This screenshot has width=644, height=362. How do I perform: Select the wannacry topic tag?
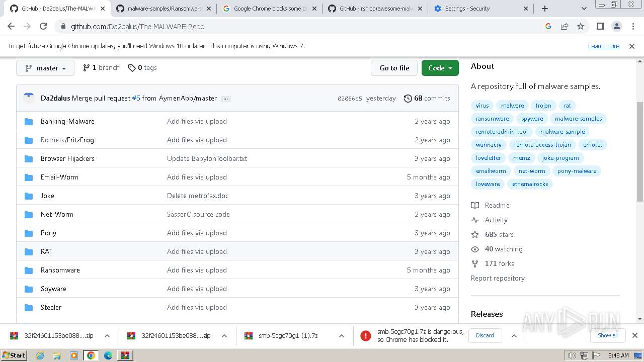pyautogui.click(x=489, y=145)
